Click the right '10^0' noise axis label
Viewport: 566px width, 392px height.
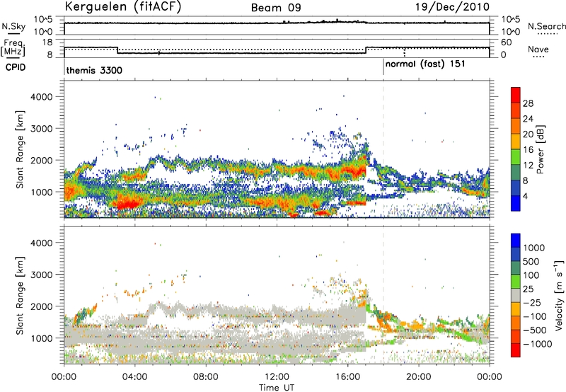pos(510,32)
